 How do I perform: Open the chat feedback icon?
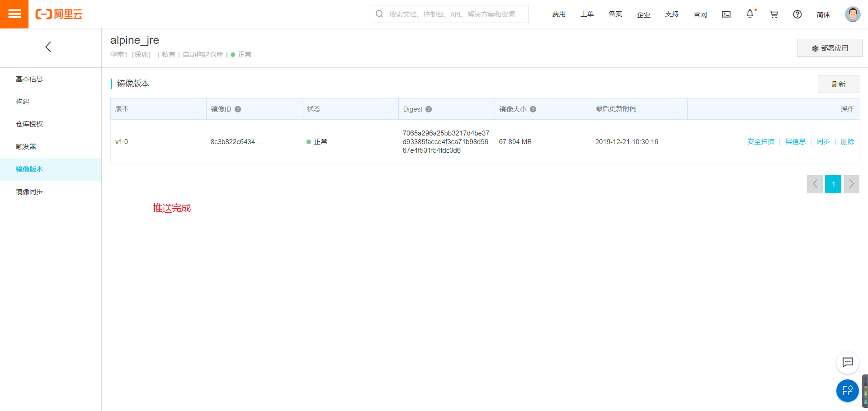848,362
